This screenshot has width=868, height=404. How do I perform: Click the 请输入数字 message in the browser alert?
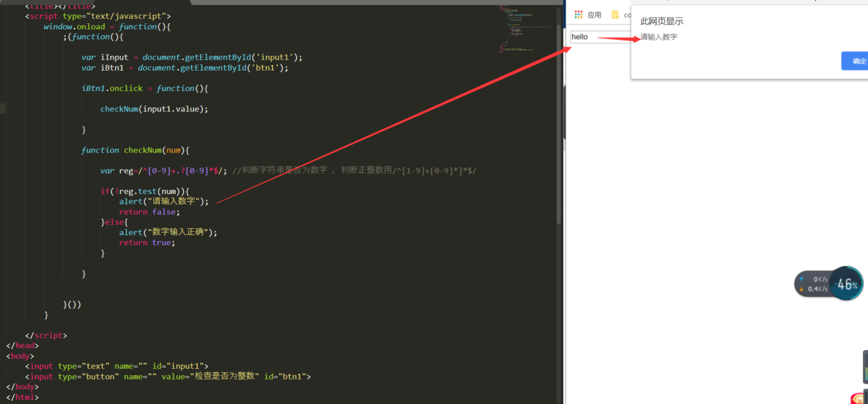(659, 37)
